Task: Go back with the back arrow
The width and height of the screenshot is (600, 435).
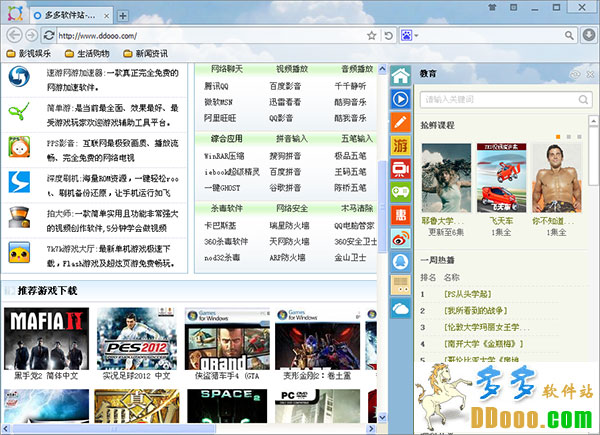Action: click(15, 35)
